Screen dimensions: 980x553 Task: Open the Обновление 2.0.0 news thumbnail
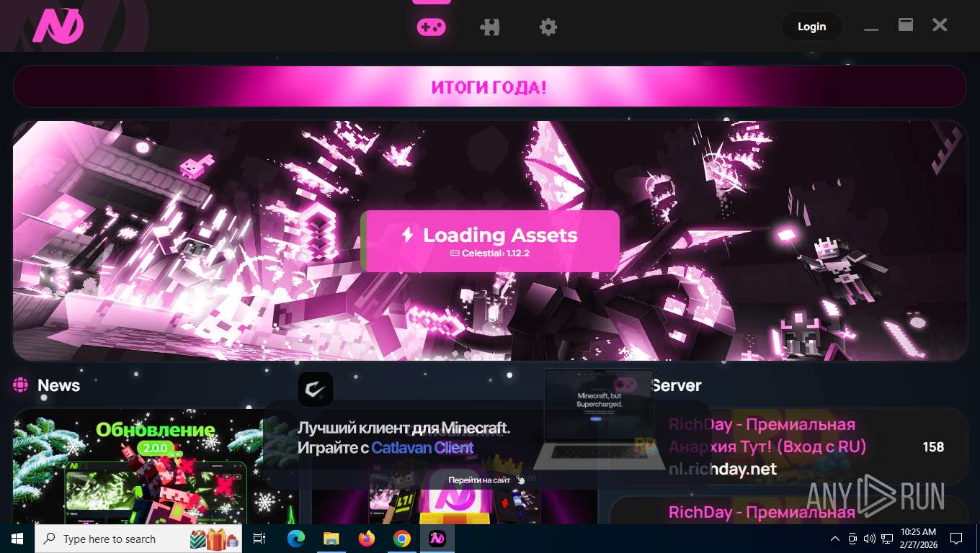pos(156,467)
